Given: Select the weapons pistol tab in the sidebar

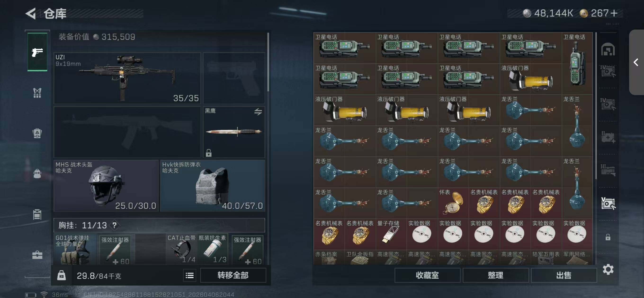Looking at the screenshot, I should [x=37, y=52].
